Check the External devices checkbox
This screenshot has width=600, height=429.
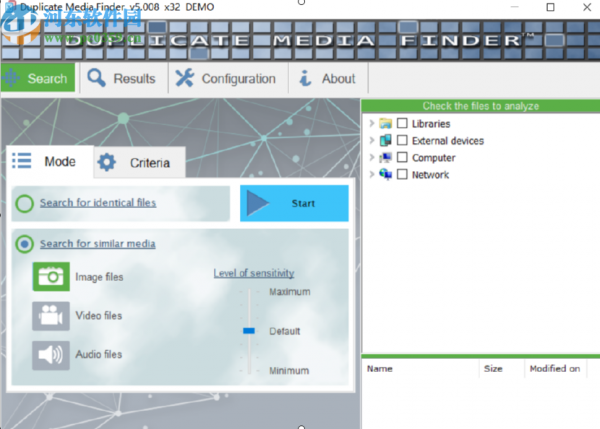402,140
